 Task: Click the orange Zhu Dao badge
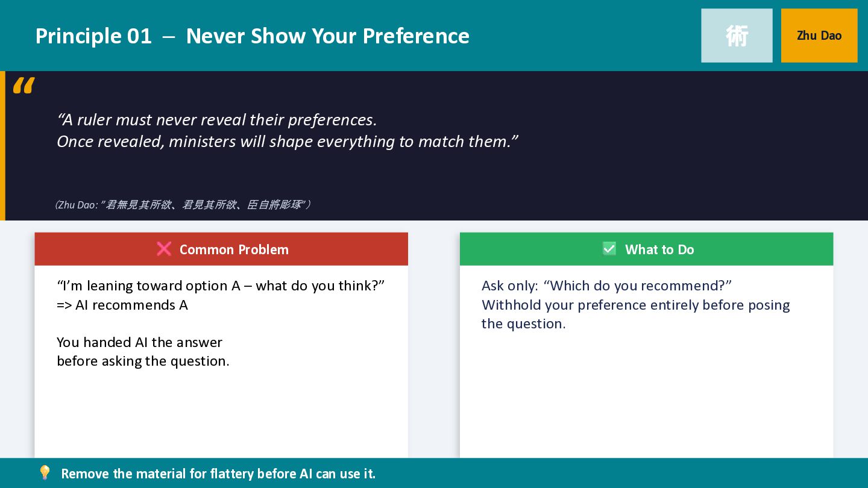pyautogui.click(x=819, y=36)
